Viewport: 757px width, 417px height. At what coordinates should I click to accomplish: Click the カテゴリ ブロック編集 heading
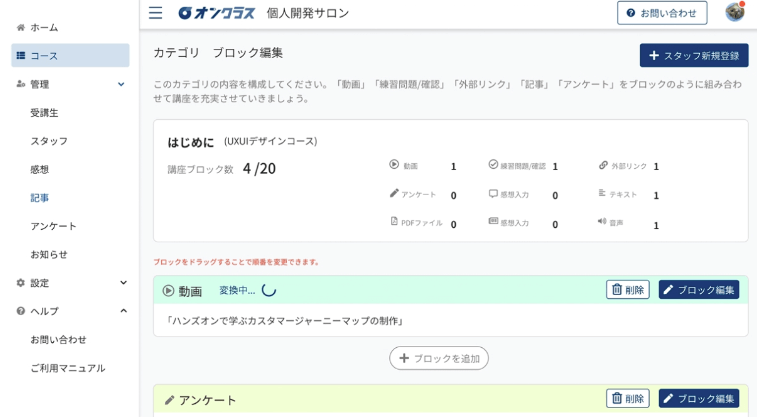[x=218, y=53]
